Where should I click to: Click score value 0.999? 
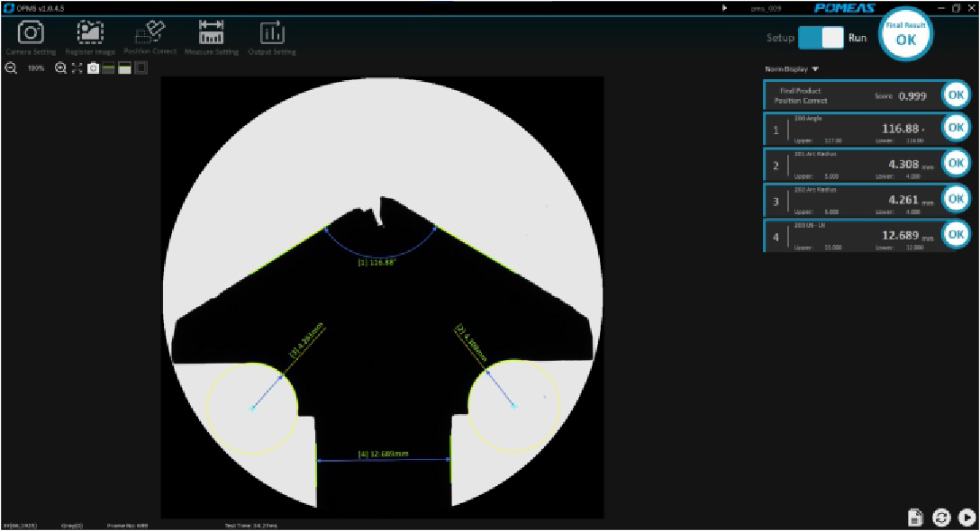pos(912,96)
